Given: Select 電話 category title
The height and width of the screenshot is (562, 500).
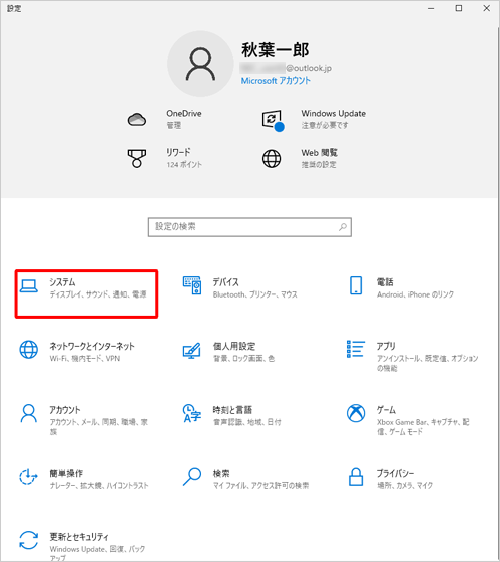Looking at the screenshot, I should click(x=385, y=282).
